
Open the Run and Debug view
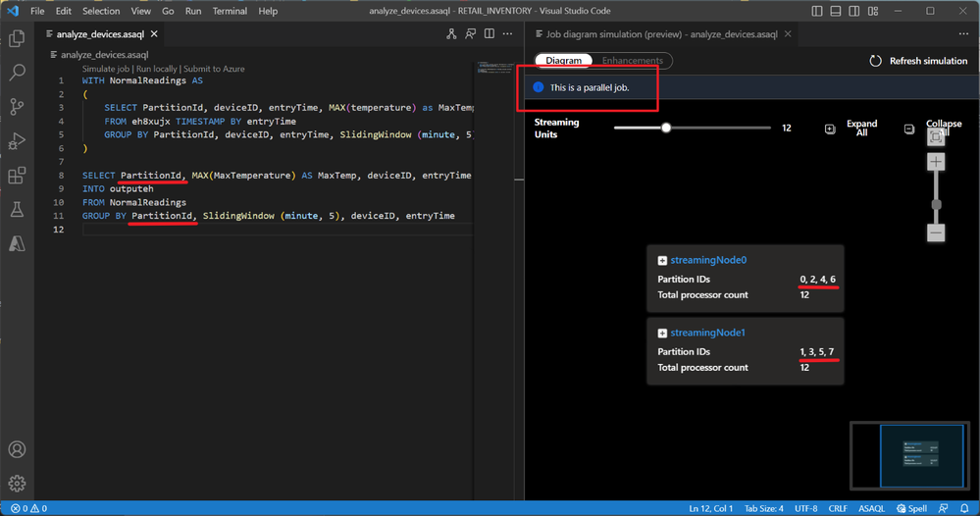(x=17, y=141)
